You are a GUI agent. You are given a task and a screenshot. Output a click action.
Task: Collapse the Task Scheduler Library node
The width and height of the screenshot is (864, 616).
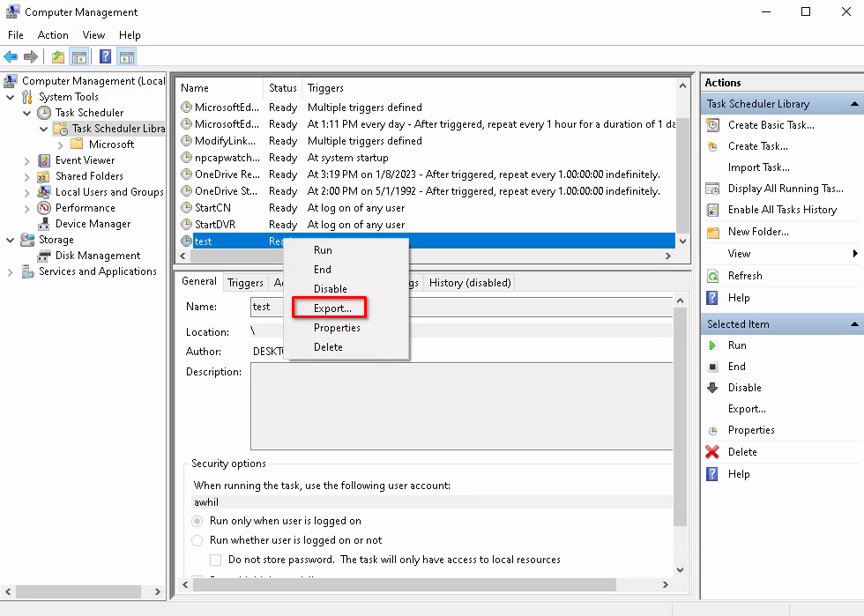[43, 129]
